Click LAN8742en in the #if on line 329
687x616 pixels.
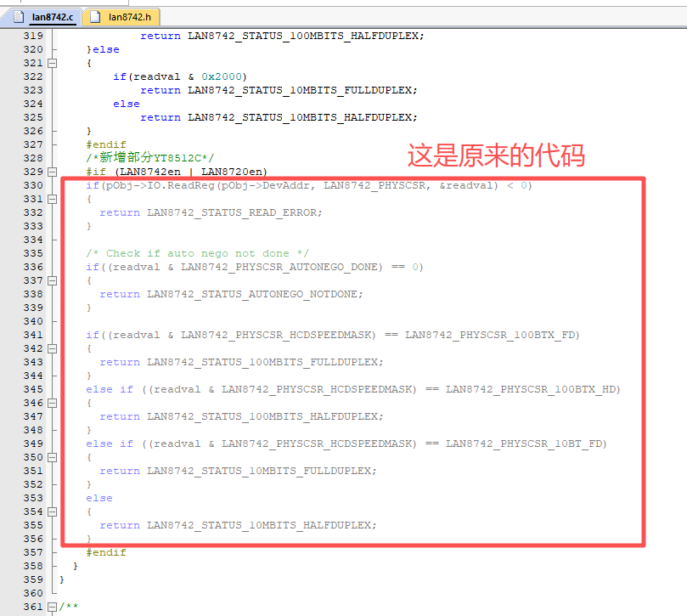click(x=150, y=172)
